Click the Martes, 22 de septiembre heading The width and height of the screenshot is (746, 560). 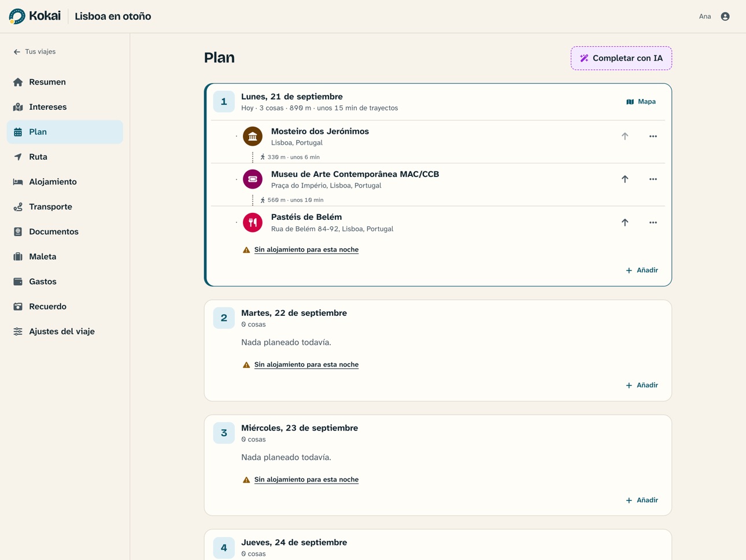pos(294,313)
